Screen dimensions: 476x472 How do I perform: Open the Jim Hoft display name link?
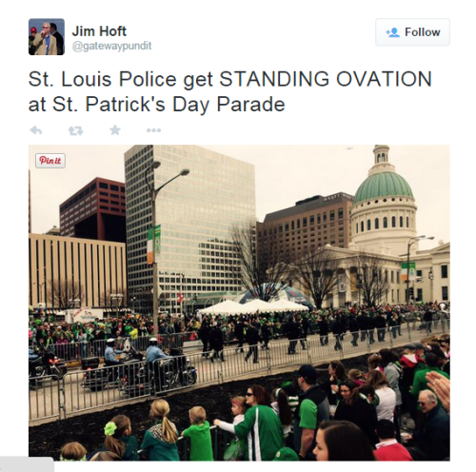99,31
